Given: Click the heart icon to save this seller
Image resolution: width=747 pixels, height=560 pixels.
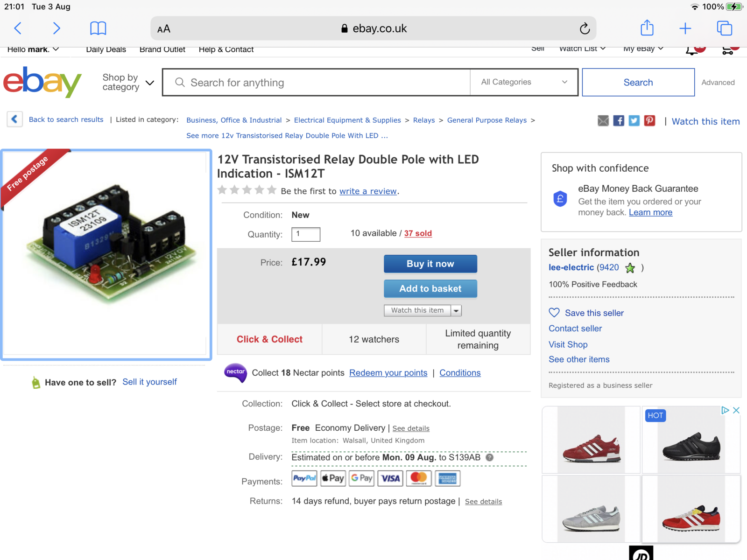Looking at the screenshot, I should click(x=554, y=313).
